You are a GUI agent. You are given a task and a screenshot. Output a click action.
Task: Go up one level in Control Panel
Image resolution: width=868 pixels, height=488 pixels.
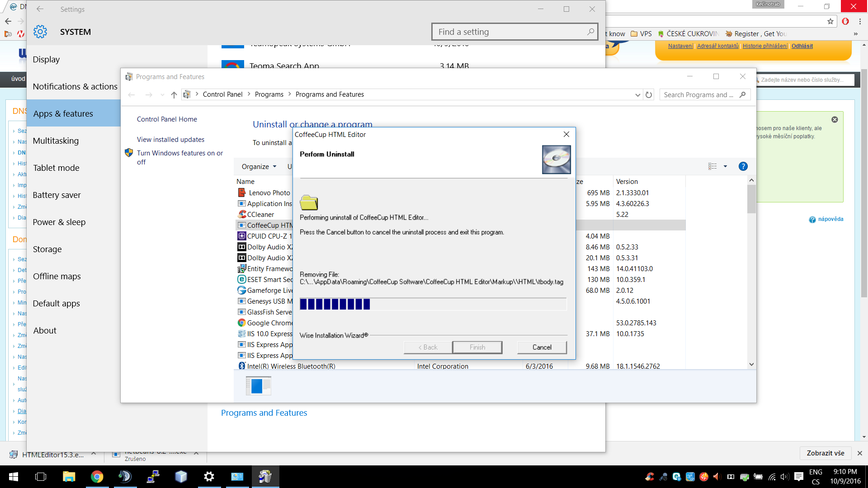tap(174, 94)
